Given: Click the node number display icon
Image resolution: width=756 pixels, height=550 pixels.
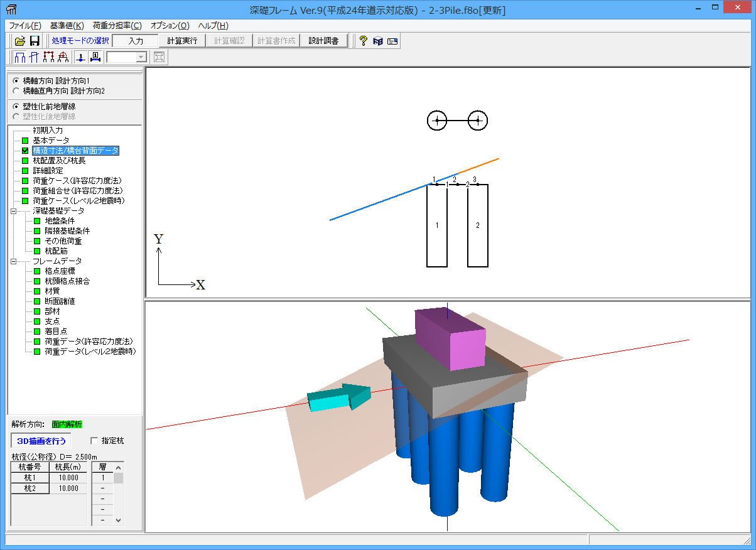Looking at the screenshot, I should [81, 57].
